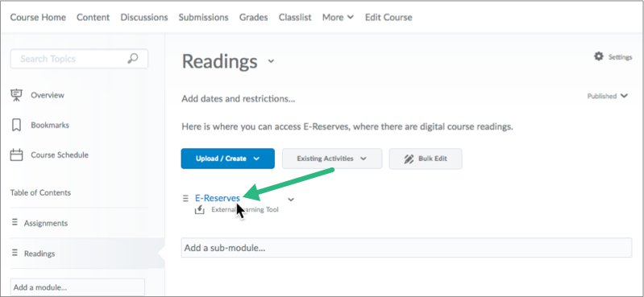Click the Settings gear icon
This screenshot has height=297, width=644.
point(599,56)
